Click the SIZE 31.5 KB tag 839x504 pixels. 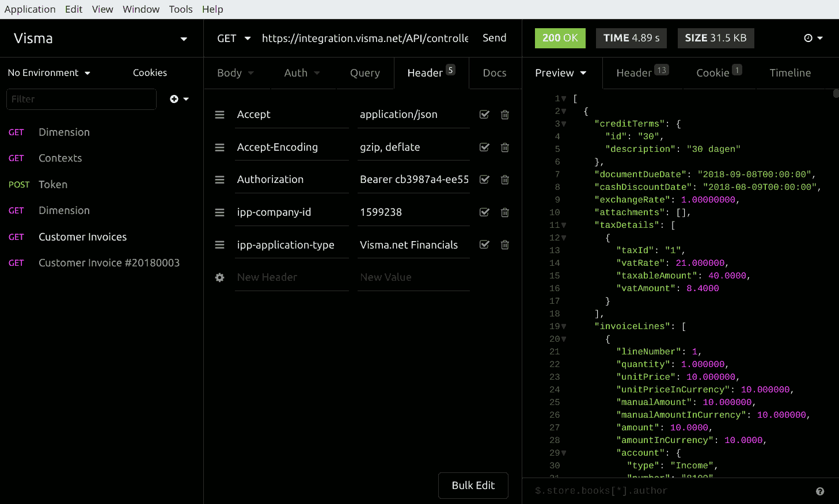pyautogui.click(x=716, y=38)
